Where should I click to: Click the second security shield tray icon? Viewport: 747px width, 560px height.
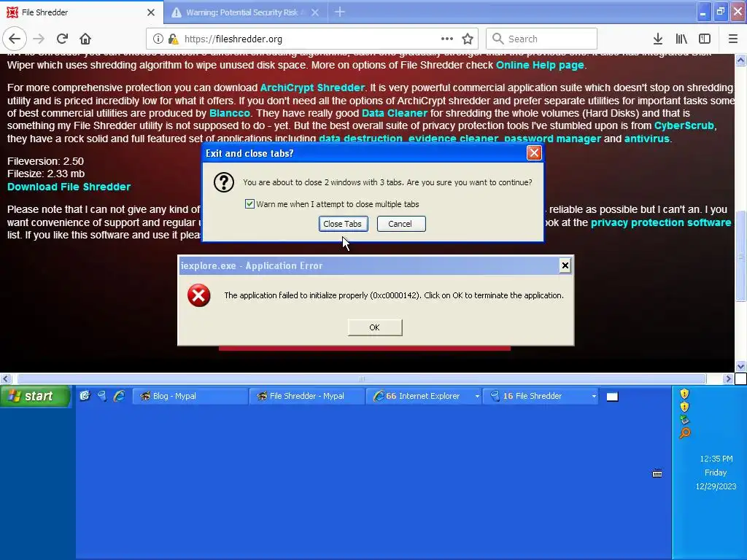coord(684,407)
